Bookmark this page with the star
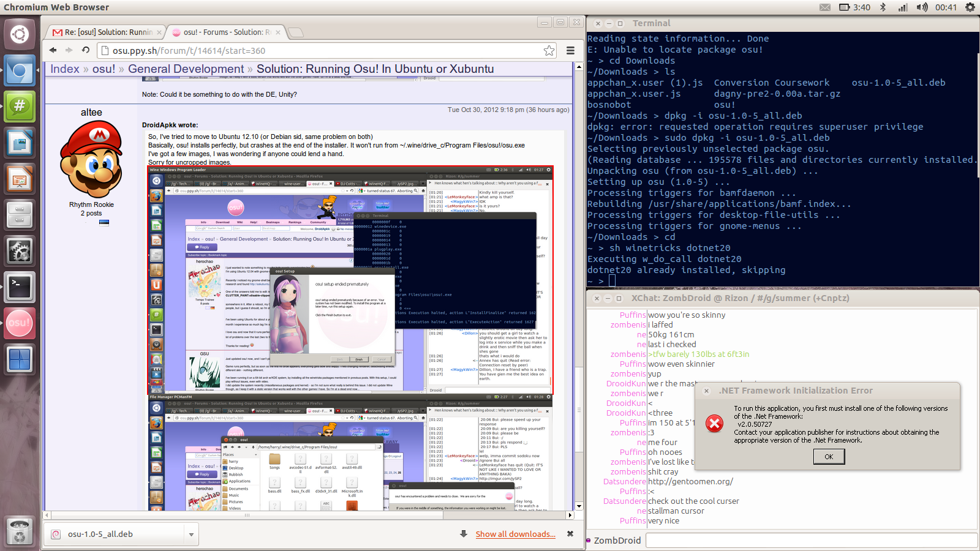The width and height of the screenshot is (980, 551). click(549, 51)
